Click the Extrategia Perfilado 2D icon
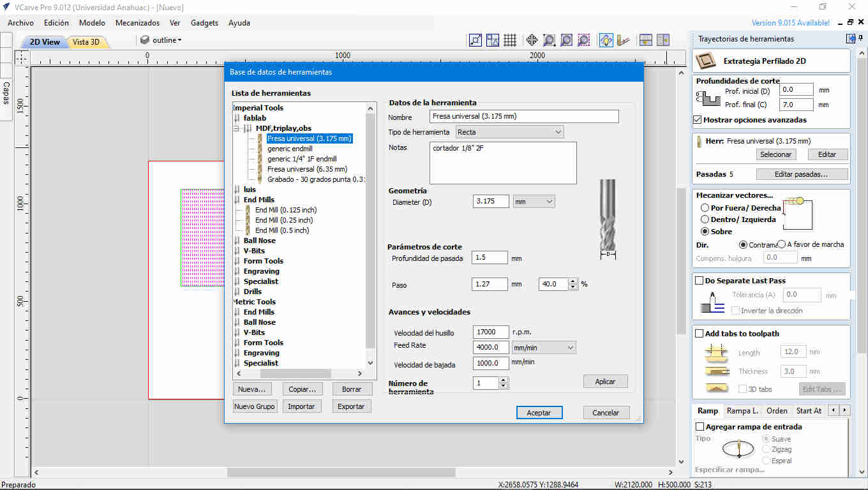The width and height of the screenshot is (868, 490). 706,61
